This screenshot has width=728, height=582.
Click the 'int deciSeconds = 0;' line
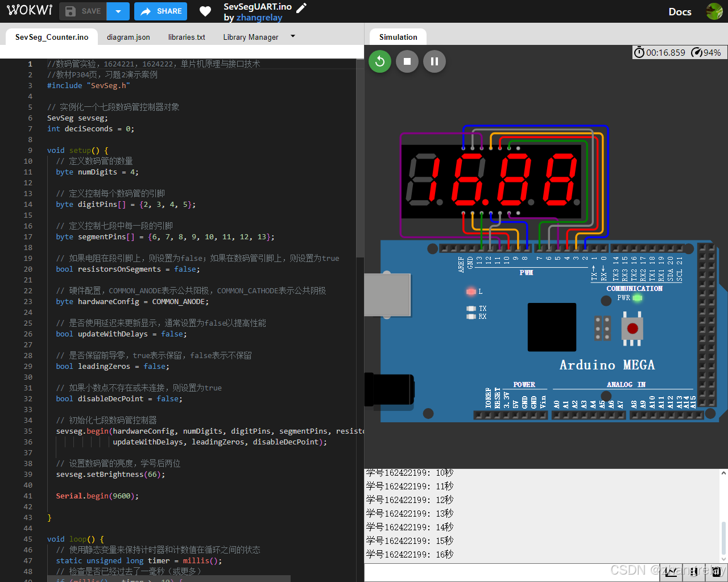pyautogui.click(x=91, y=129)
